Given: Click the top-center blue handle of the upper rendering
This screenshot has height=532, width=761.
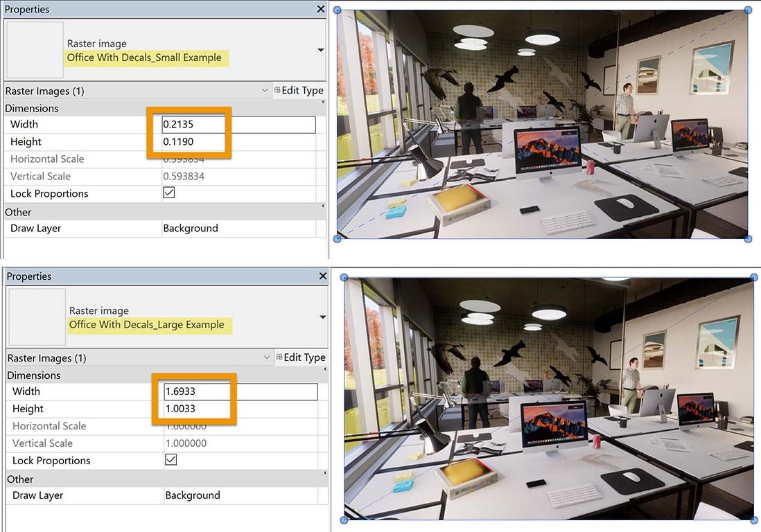Looking at the screenshot, I should [x=541, y=10].
